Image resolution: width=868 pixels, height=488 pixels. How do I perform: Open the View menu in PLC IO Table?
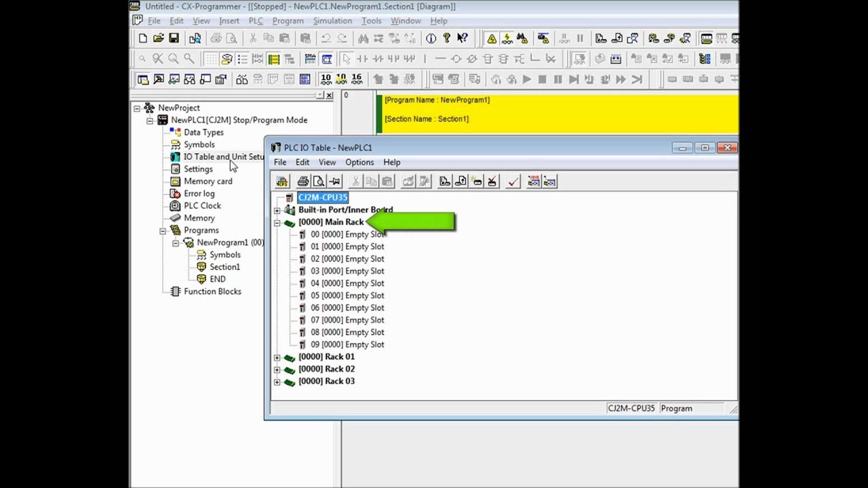coord(327,162)
